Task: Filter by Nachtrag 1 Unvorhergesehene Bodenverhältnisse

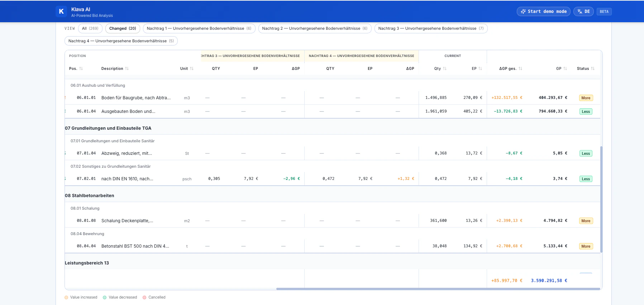Action: pos(199,28)
